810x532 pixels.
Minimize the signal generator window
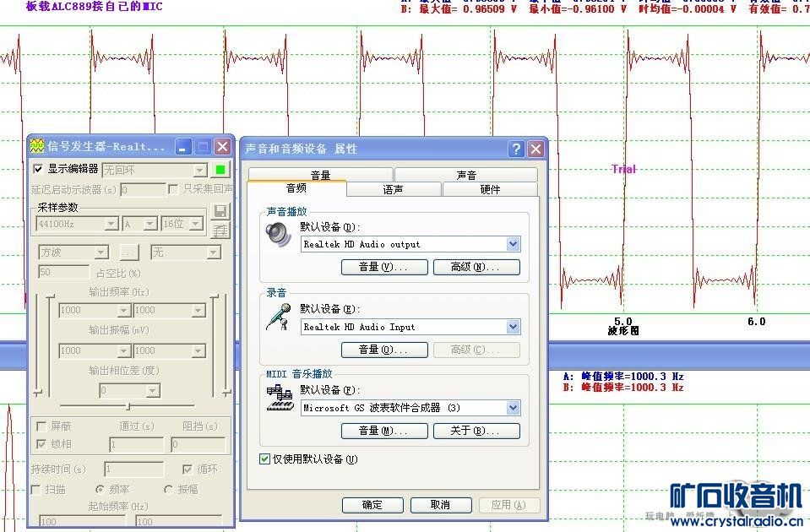coord(182,147)
